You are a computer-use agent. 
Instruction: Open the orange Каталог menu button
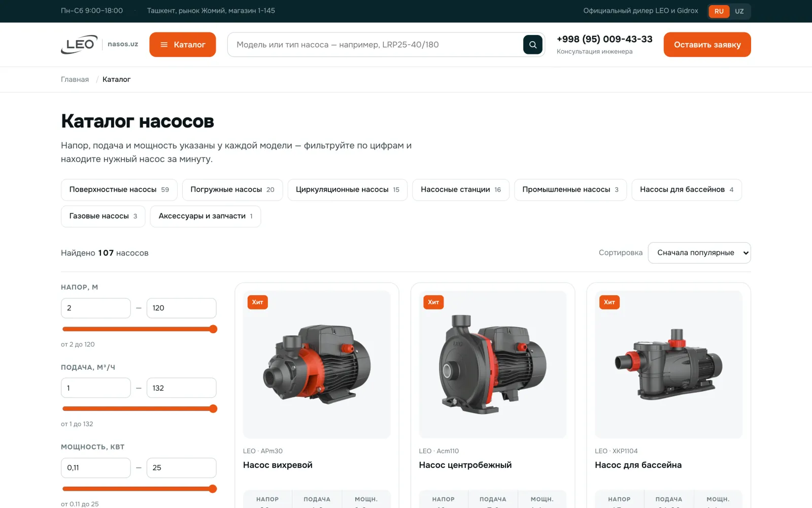tap(183, 45)
